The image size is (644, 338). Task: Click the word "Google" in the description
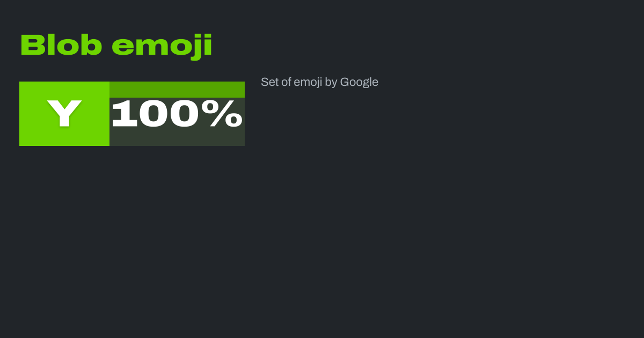[x=359, y=82]
